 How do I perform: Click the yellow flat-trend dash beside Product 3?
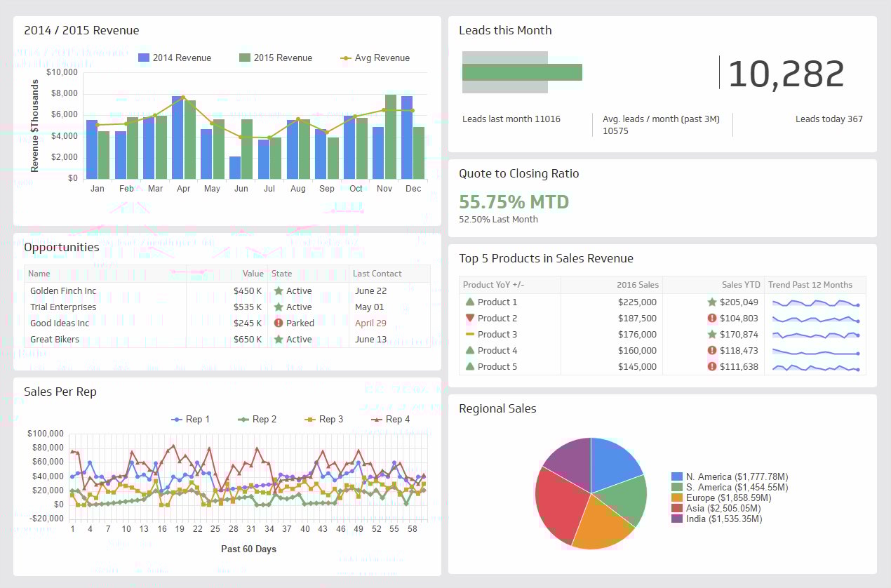point(469,334)
